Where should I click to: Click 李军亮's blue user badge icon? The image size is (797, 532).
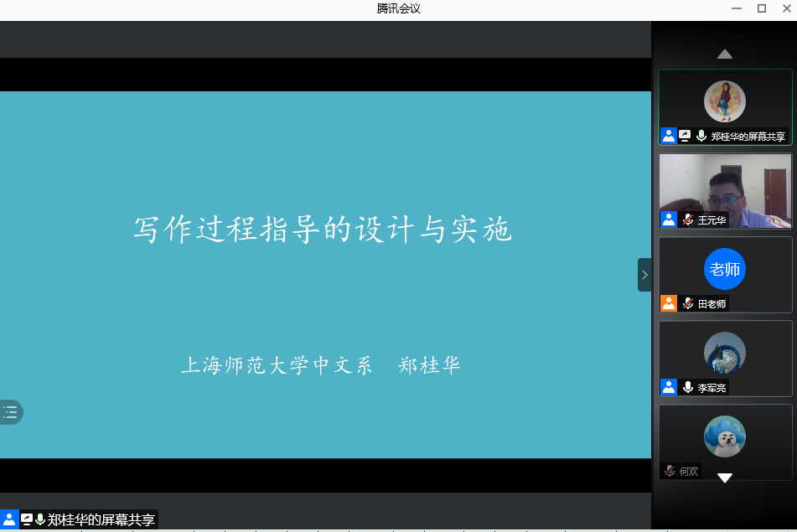pos(668,387)
